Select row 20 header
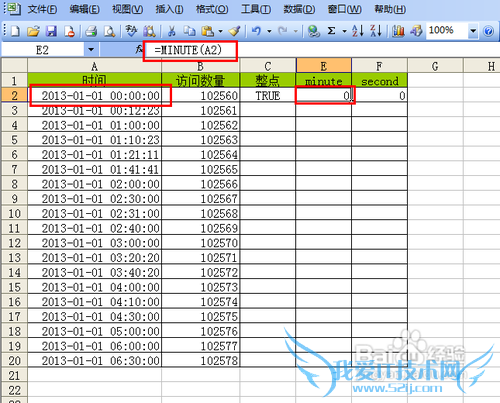This screenshot has width=500, height=403. [14, 360]
